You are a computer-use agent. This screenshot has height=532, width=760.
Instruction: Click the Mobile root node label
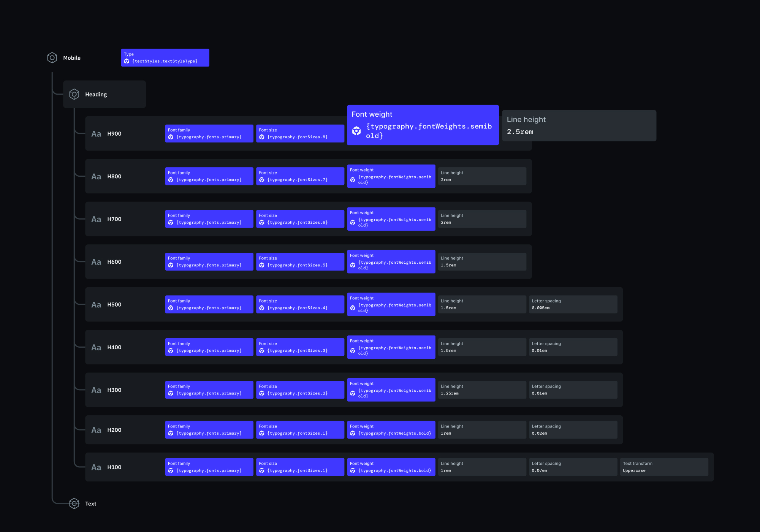coord(72,57)
